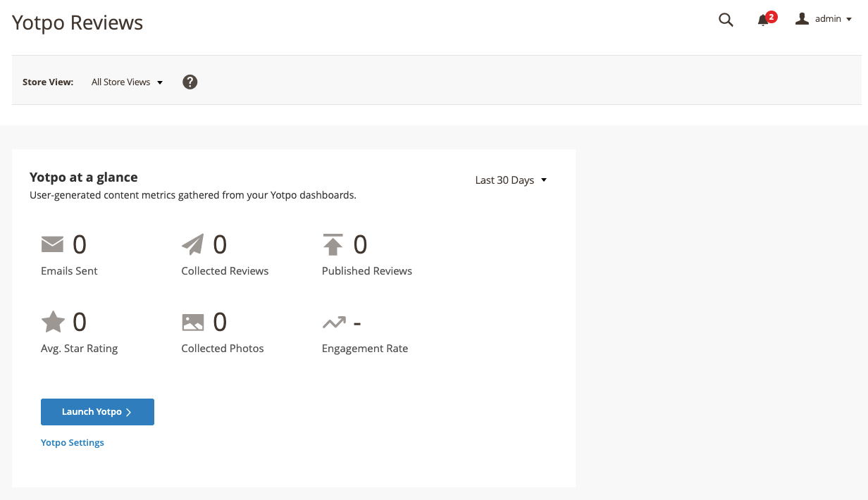Viewport: 868px width, 500px height.
Task: Click the Yotpo Reviews page title
Action: [x=77, y=23]
